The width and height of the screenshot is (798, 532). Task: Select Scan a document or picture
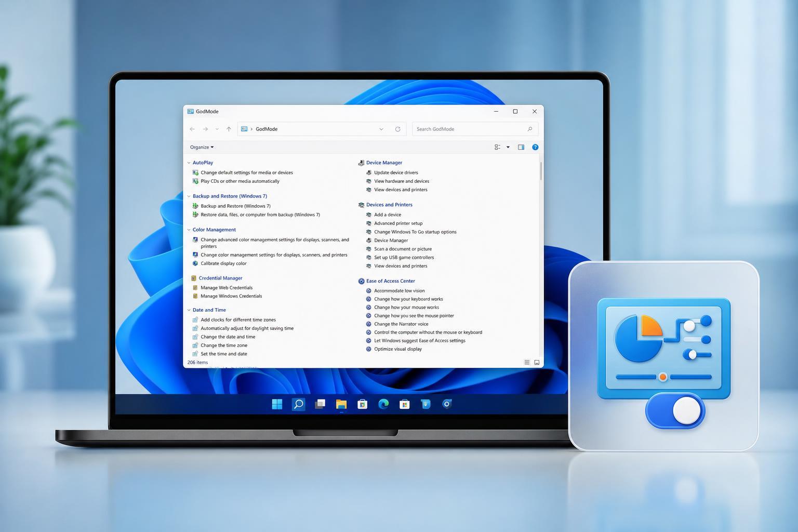tap(403, 249)
